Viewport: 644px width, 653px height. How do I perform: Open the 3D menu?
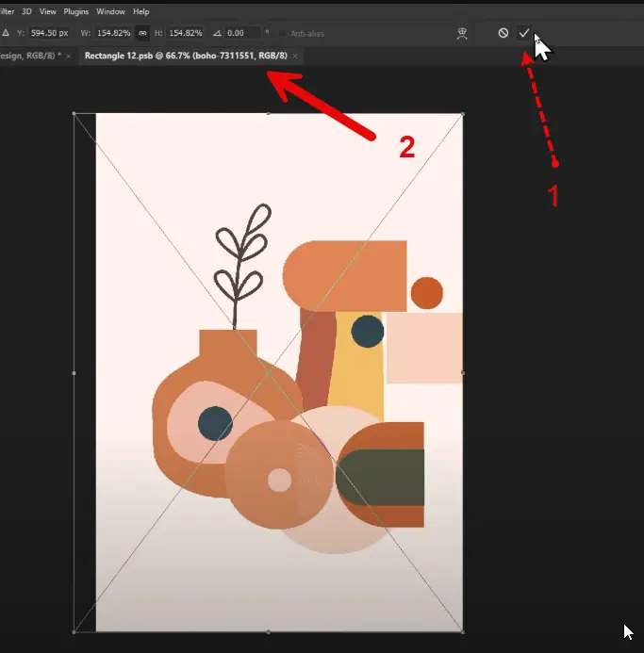tap(25, 11)
